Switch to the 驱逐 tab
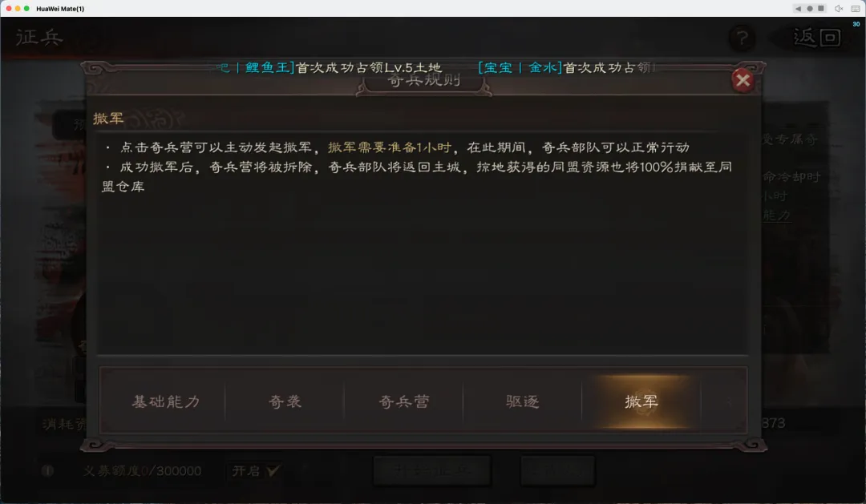Image resolution: width=866 pixels, height=504 pixels. [x=523, y=401]
